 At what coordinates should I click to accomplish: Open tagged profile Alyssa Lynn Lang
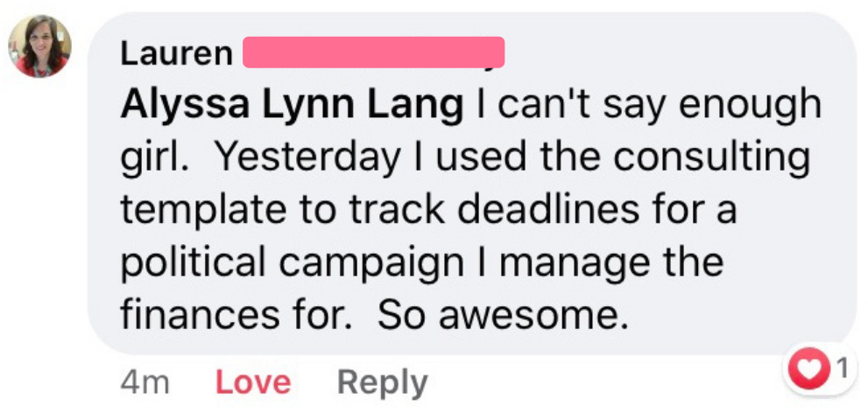click(x=292, y=106)
